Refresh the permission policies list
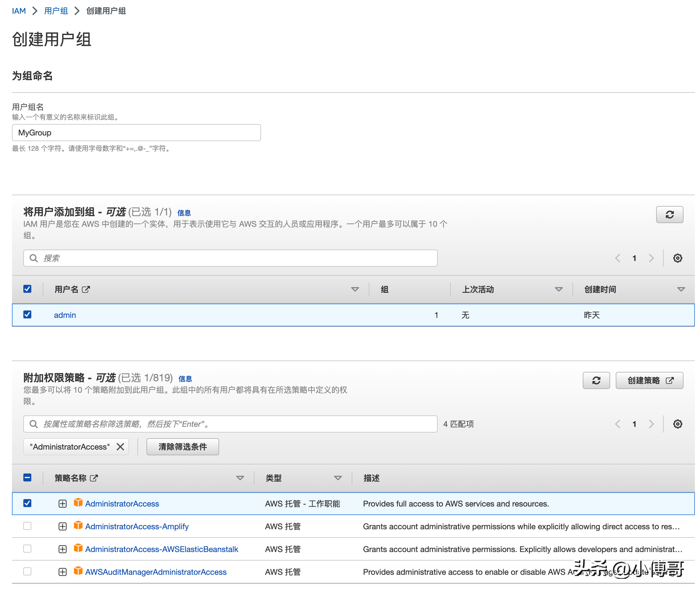 click(x=596, y=380)
